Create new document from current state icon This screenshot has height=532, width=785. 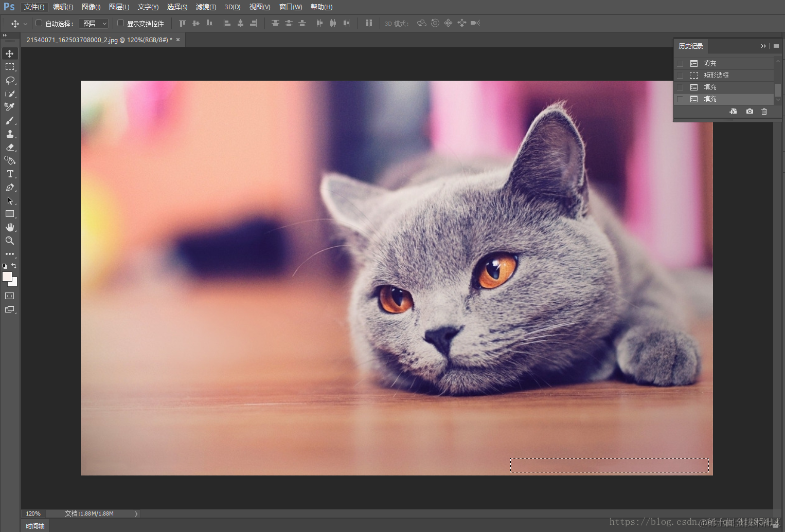click(x=733, y=112)
